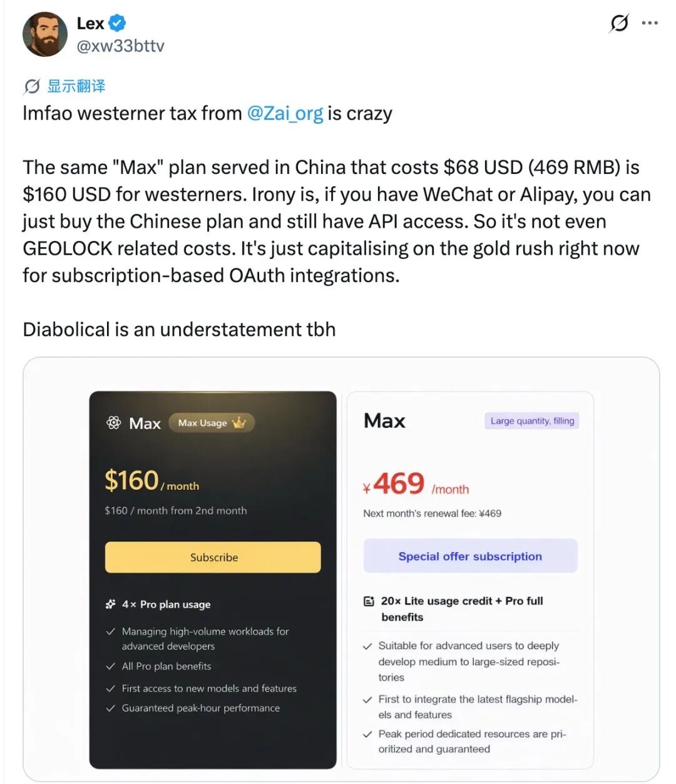676x784 pixels.
Task: Open the three-dot more options menu
Action: (x=650, y=23)
